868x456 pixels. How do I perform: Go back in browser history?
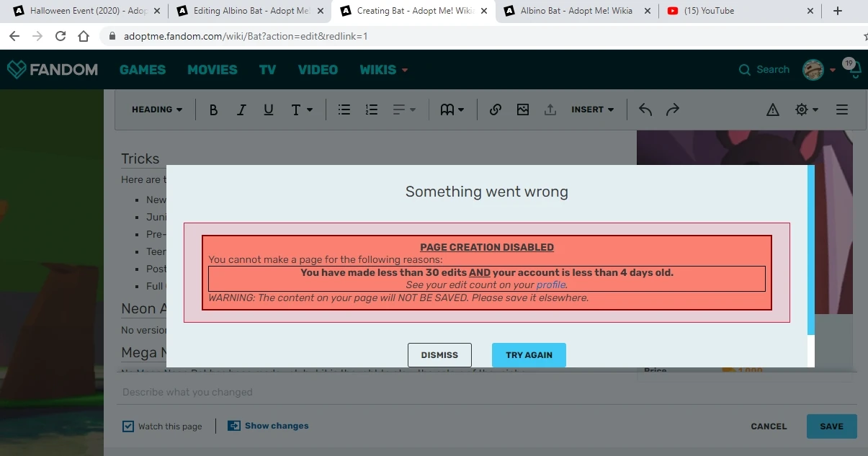[x=14, y=36]
